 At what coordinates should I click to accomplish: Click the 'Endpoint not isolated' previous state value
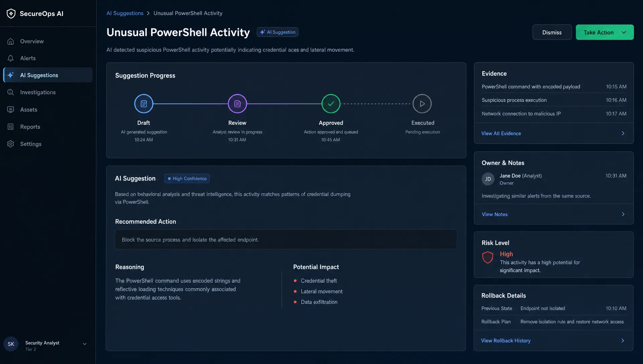(x=543, y=308)
